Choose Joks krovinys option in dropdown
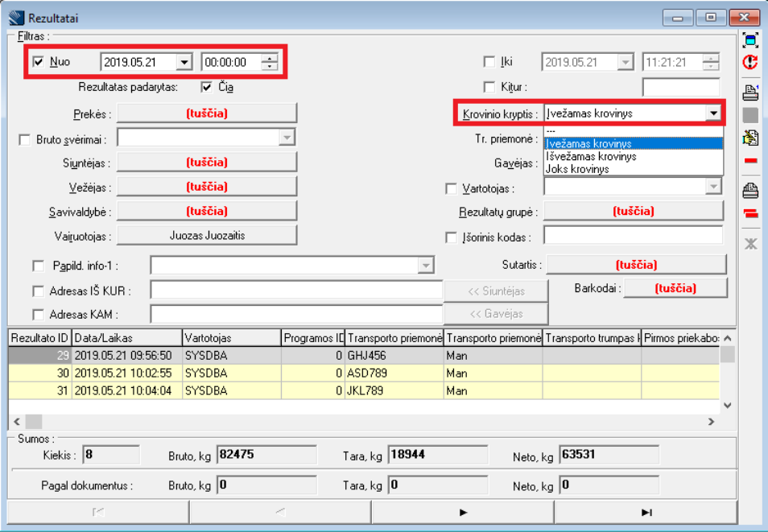Image resolution: width=768 pixels, height=532 pixels. point(577,169)
